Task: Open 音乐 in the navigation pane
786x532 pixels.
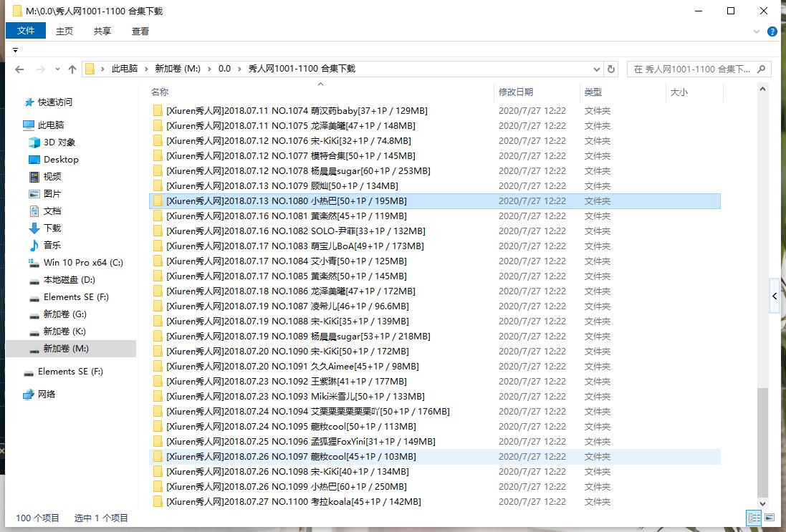Action: tap(52, 245)
